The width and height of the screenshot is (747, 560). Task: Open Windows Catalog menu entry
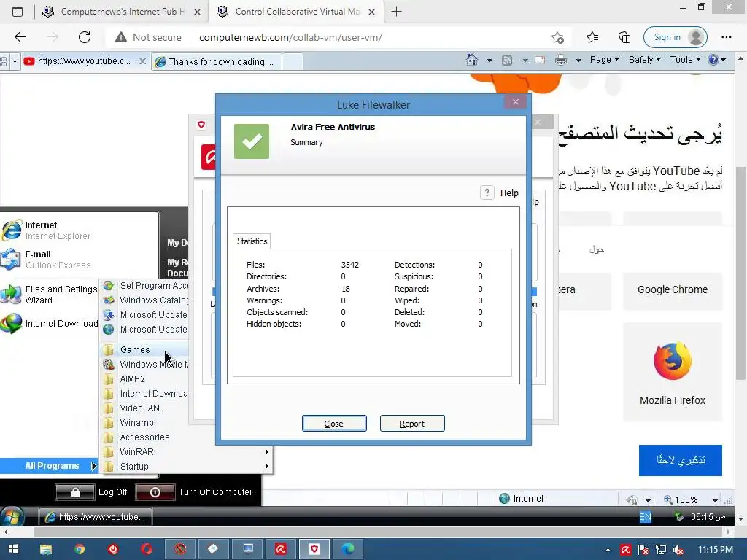click(145, 300)
